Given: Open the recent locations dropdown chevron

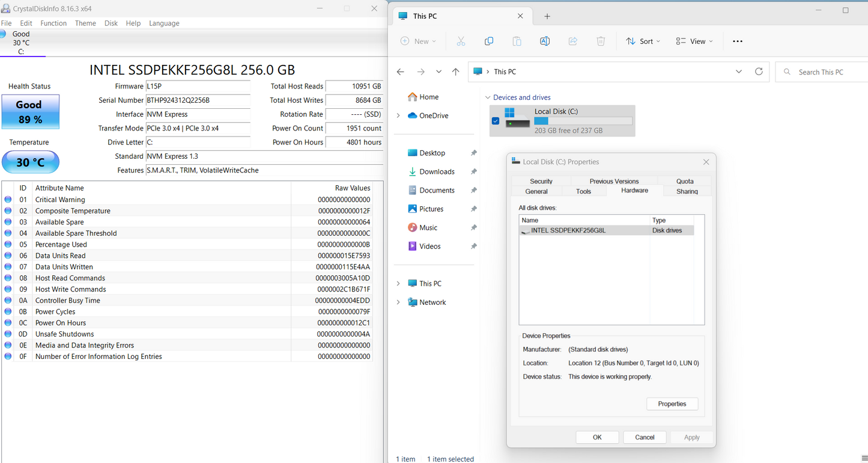Looking at the screenshot, I should point(439,72).
